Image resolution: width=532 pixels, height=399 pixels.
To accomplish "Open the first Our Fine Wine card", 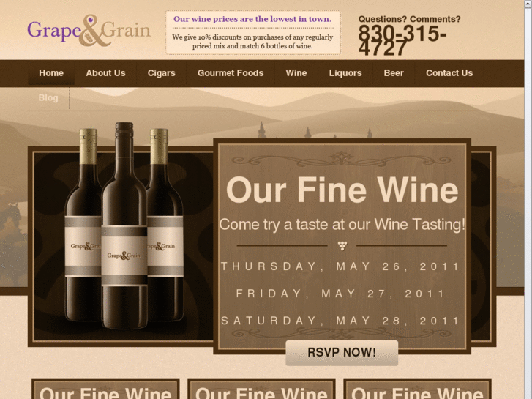I will coord(105,389).
